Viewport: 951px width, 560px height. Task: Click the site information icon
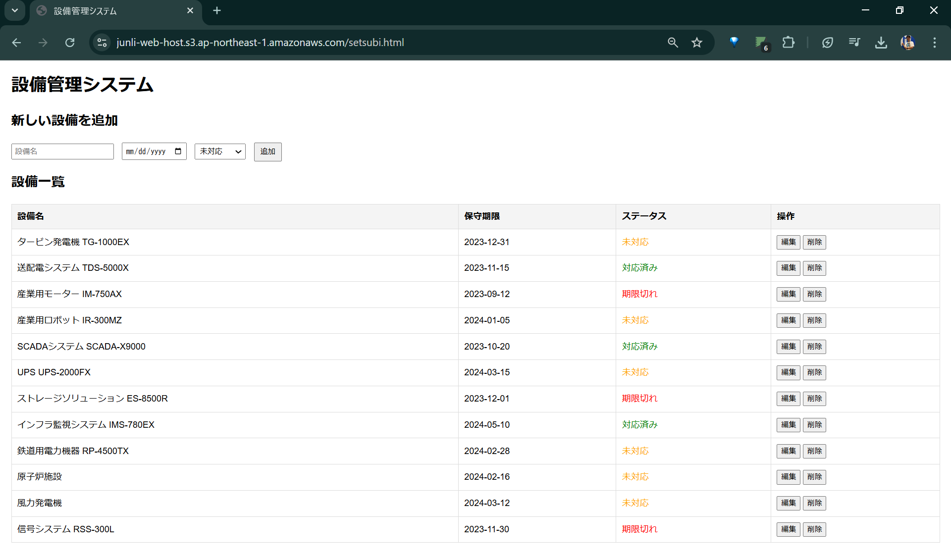[102, 43]
